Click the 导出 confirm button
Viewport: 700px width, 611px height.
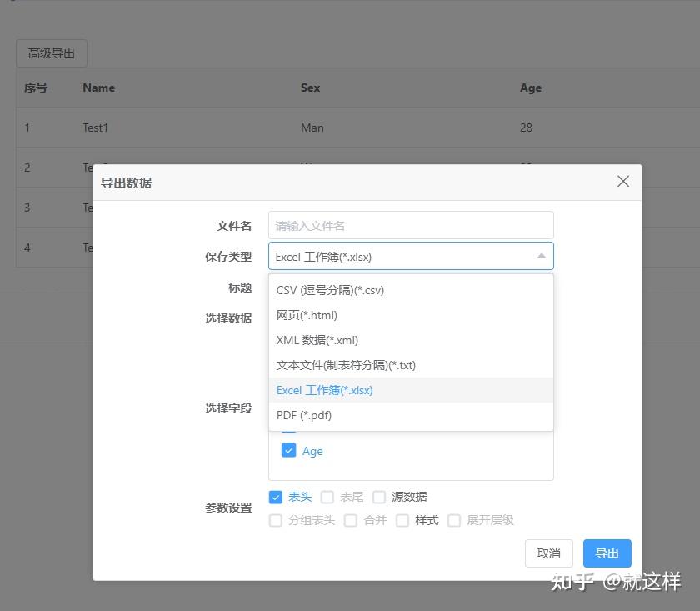point(607,553)
